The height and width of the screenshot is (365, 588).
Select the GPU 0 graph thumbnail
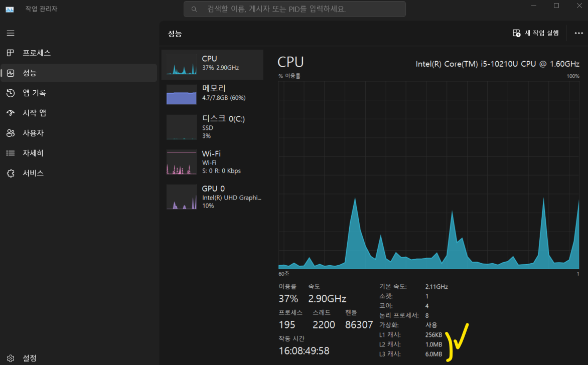click(x=182, y=197)
